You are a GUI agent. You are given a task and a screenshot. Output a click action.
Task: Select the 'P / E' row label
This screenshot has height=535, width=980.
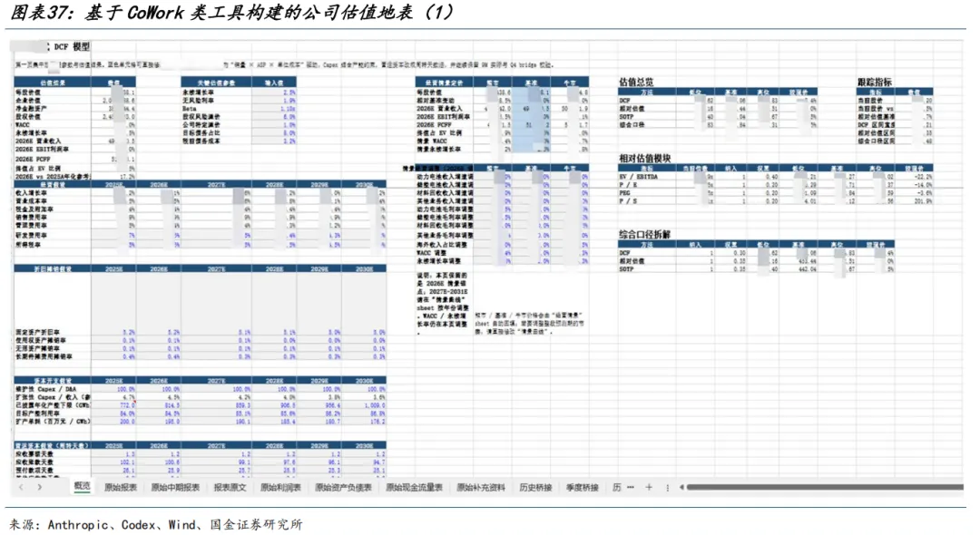[629, 185]
